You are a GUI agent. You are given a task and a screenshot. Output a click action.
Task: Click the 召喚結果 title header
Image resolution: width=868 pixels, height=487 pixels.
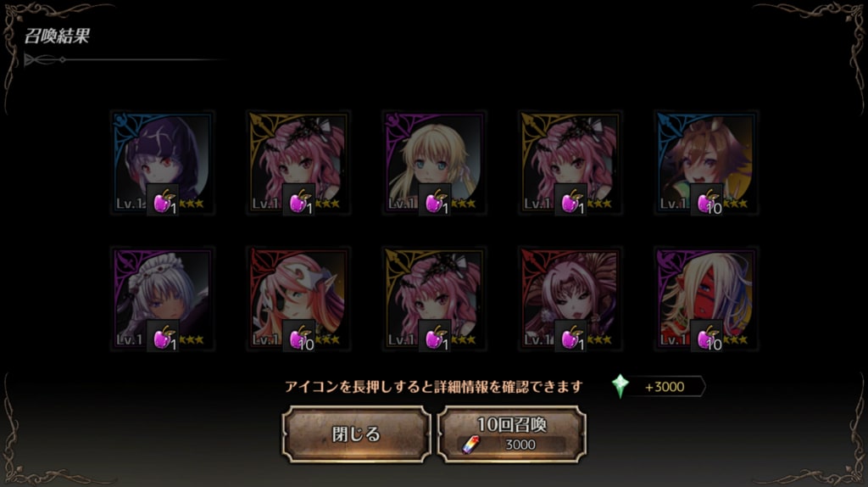pos(57,36)
